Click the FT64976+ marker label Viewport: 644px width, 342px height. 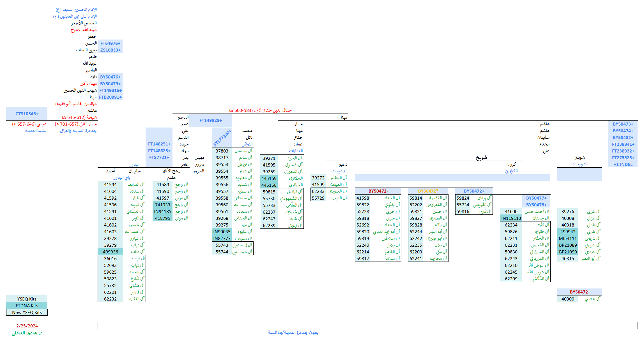point(111,43)
